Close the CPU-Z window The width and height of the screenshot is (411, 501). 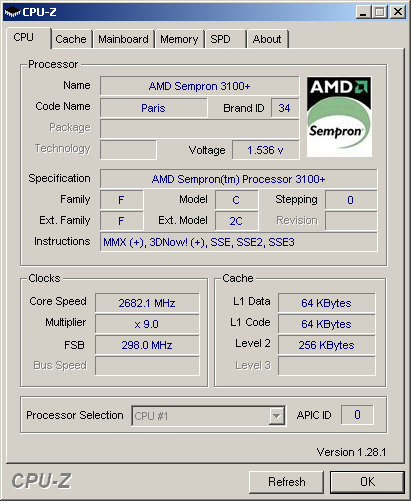pos(398,12)
